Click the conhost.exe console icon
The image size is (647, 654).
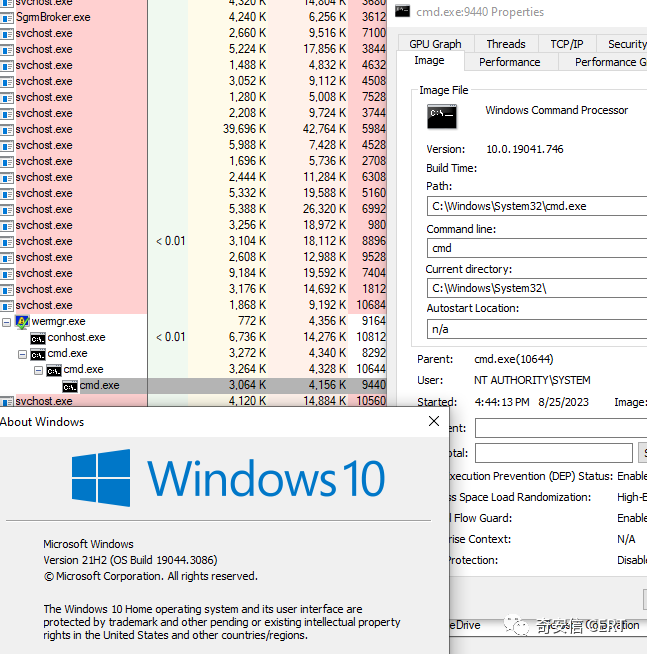coord(38,338)
